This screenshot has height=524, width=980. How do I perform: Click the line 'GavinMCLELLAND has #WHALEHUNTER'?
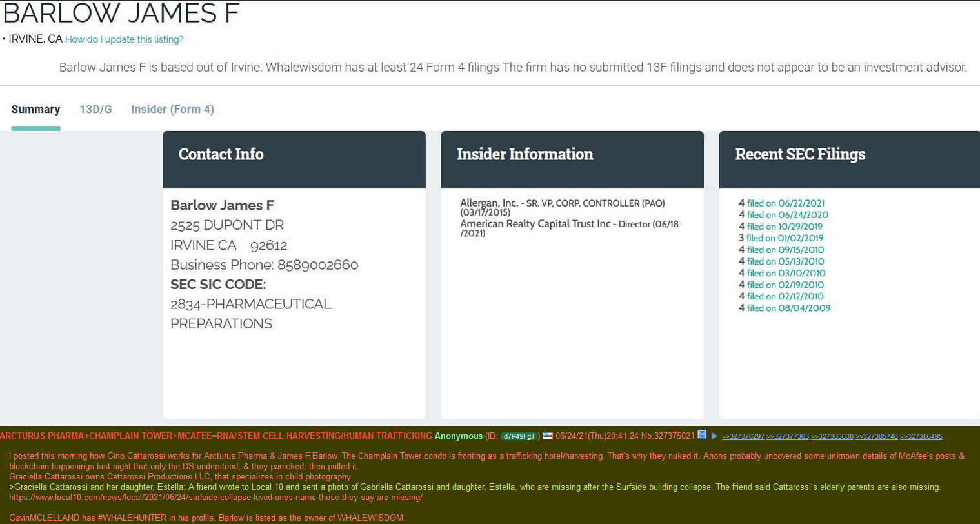click(x=207, y=518)
